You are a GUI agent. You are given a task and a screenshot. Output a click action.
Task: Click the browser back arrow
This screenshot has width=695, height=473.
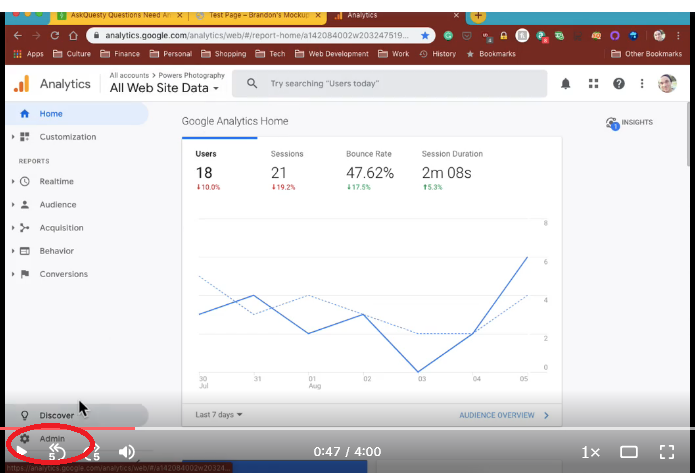tap(18, 35)
